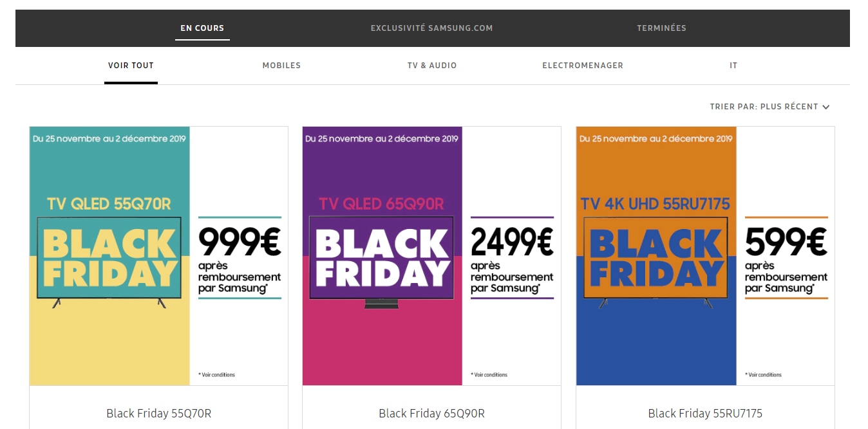Show the TERMINÉES offers tab

pos(661,28)
